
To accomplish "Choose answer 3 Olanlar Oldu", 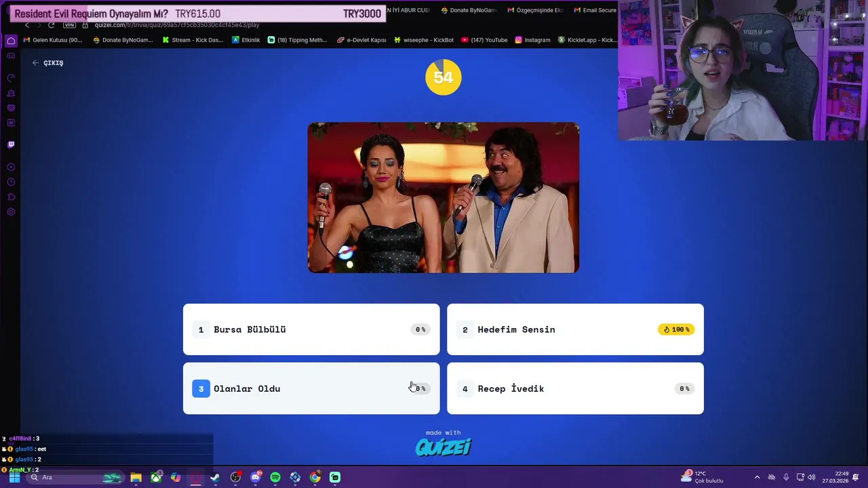I will (311, 388).
